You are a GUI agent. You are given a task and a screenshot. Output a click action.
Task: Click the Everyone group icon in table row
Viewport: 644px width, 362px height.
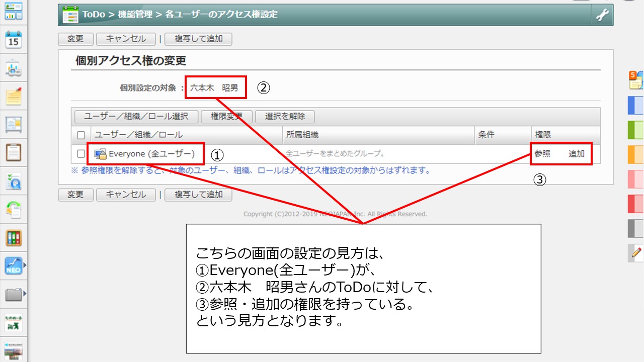(101, 154)
